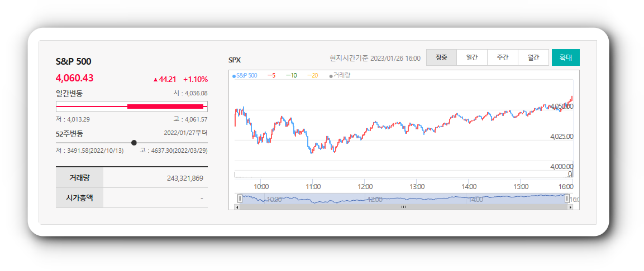Click the S&P 500 index title

click(74, 61)
